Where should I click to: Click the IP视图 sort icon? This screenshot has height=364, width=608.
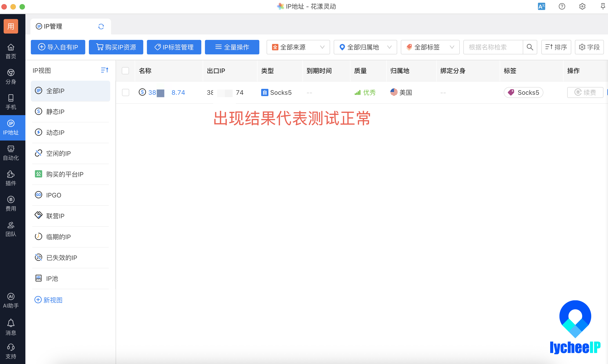(x=105, y=70)
